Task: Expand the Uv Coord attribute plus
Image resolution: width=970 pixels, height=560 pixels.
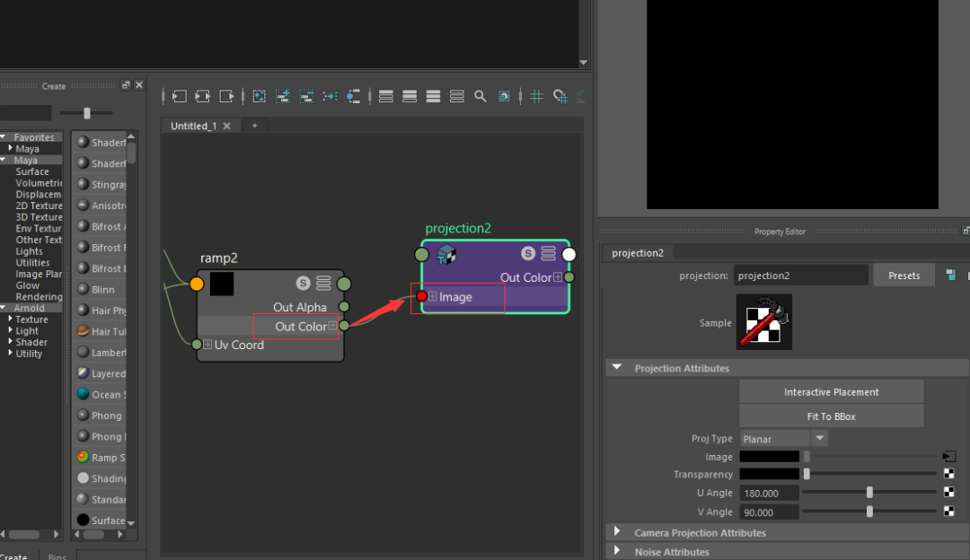Action: pyautogui.click(x=207, y=345)
